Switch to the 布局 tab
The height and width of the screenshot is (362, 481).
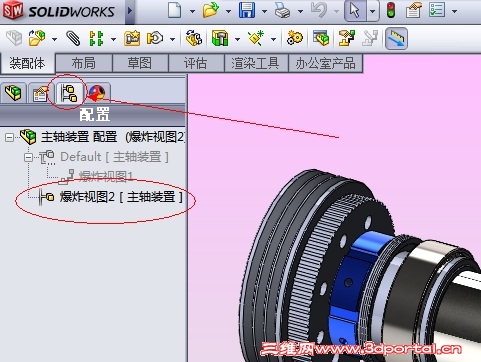[x=84, y=63]
